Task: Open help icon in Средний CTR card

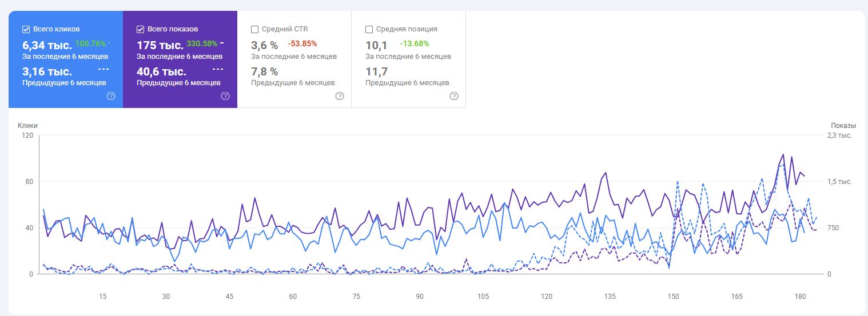Action: [x=340, y=96]
